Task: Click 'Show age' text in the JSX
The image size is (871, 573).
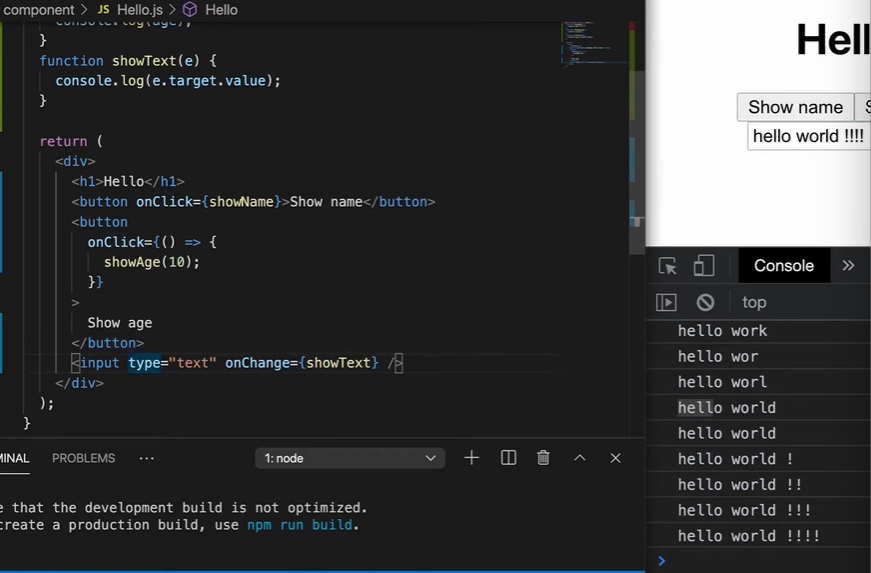Action: point(119,323)
